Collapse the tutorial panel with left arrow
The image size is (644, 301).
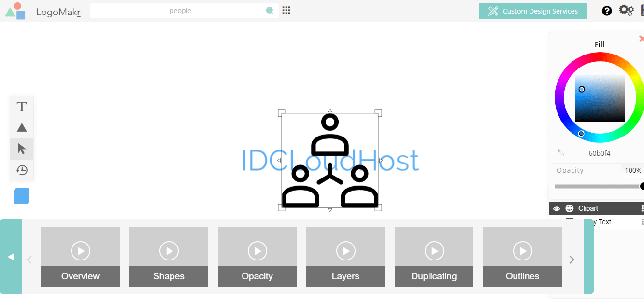coord(11,257)
